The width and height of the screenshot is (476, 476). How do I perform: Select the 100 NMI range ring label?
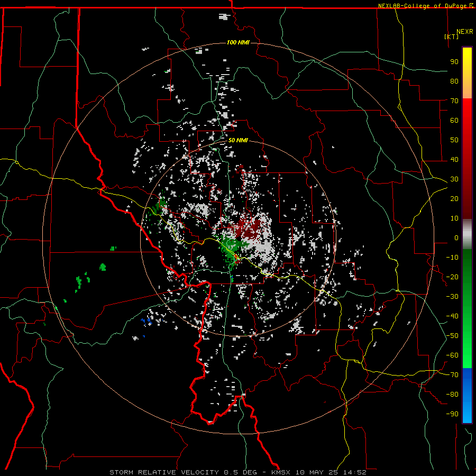tap(238, 42)
